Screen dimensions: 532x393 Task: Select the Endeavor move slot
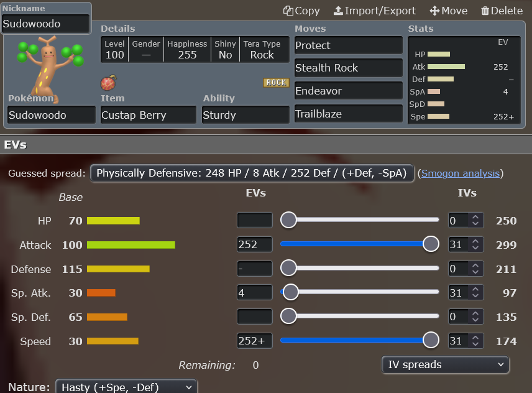point(349,91)
